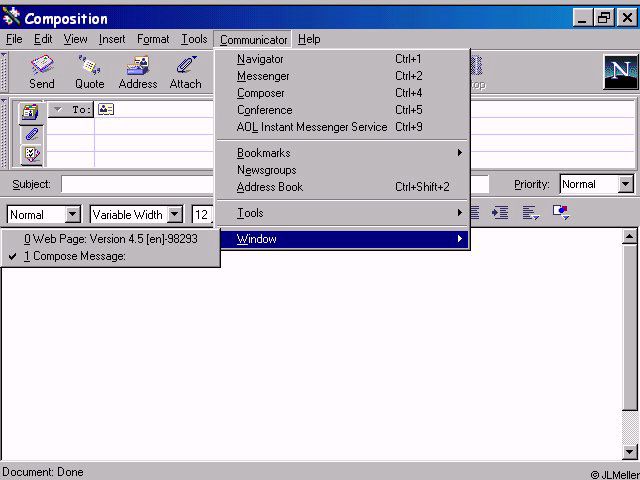Open the alignment icon dropdown
Image resolution: width=640 pixels, height=480 pixels.
click(x=531, y=213)
